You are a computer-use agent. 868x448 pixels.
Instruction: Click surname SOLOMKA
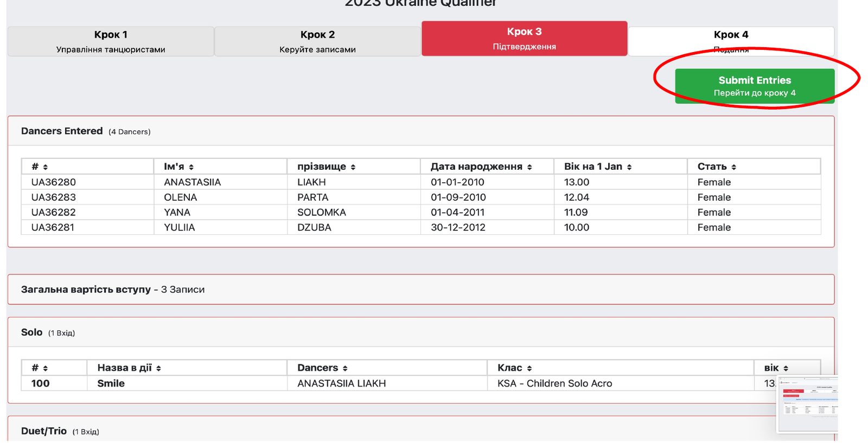click(322, 213)
